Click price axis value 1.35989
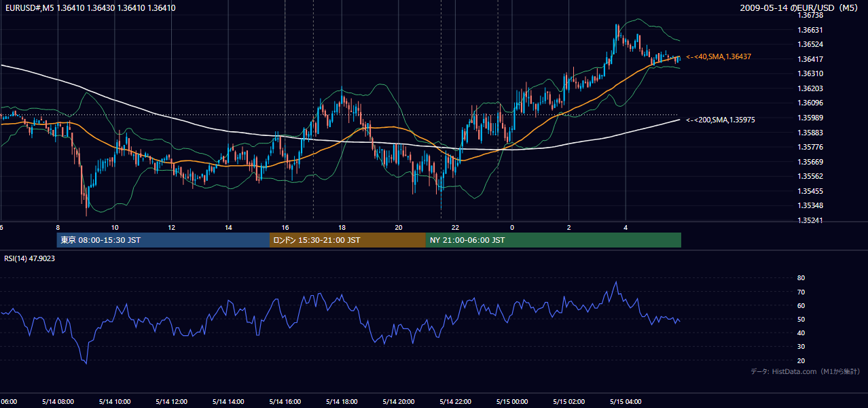The image size is (868, 408). click(x=811, y=118)
